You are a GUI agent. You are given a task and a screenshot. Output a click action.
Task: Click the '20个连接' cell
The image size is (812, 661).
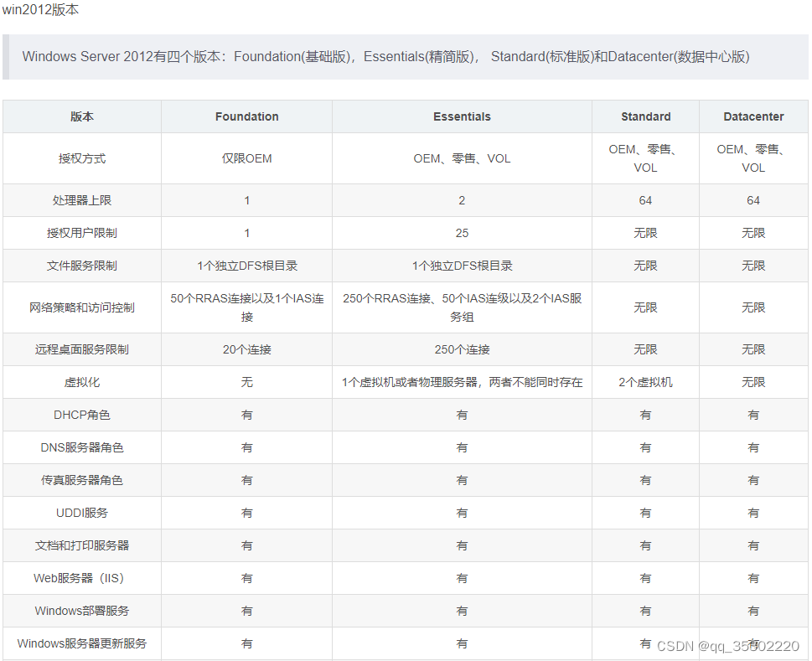pyautogui.click(x=246, y=349)
